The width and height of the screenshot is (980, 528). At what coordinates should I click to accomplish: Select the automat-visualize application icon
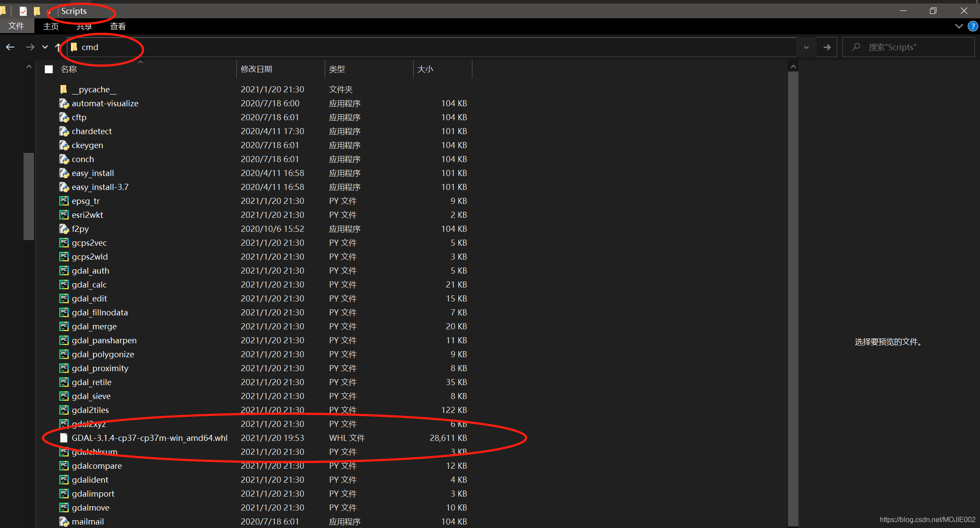click(64, 103)
